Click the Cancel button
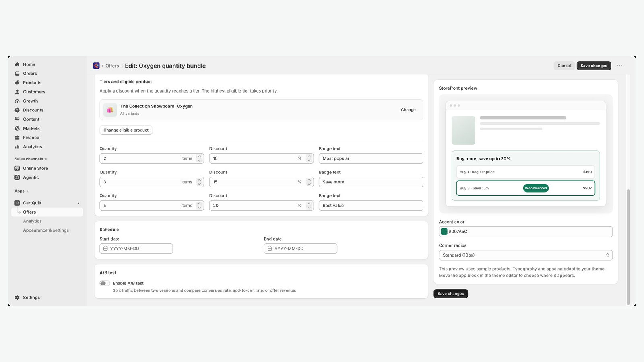The image size is (644, 362). [564, 66]
